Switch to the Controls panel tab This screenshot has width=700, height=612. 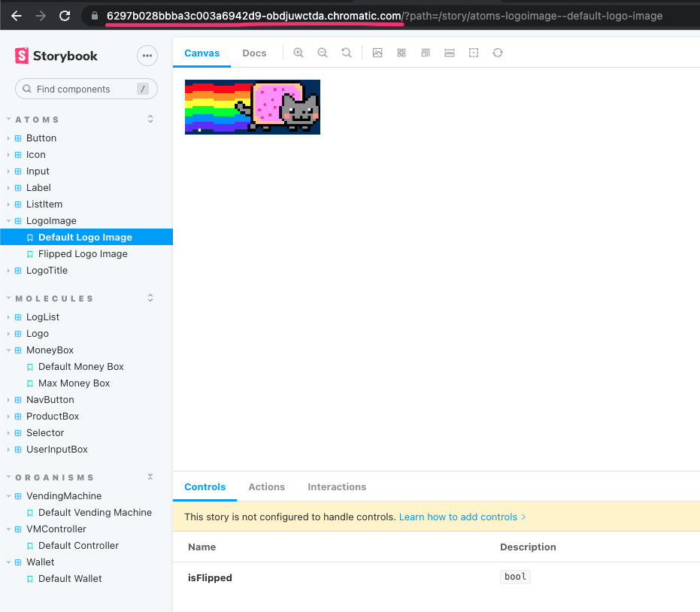tap(205, 486)
